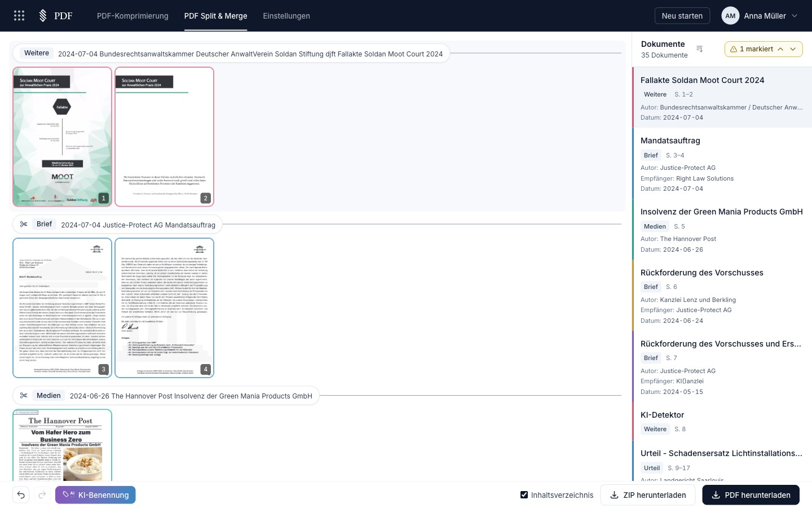This screenshot has height=508, width=812.
Task: Click the Weitere tag under KI-Detektor
Action: 655,429
